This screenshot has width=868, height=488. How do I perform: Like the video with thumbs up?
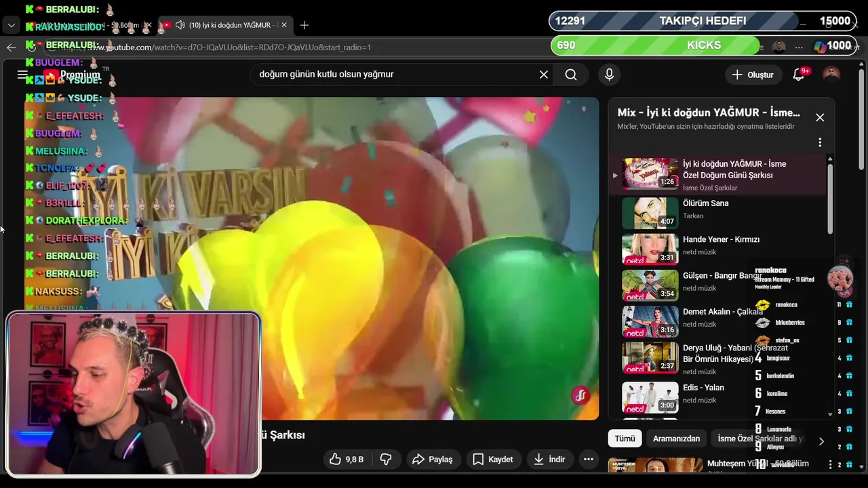click(347, 460)
